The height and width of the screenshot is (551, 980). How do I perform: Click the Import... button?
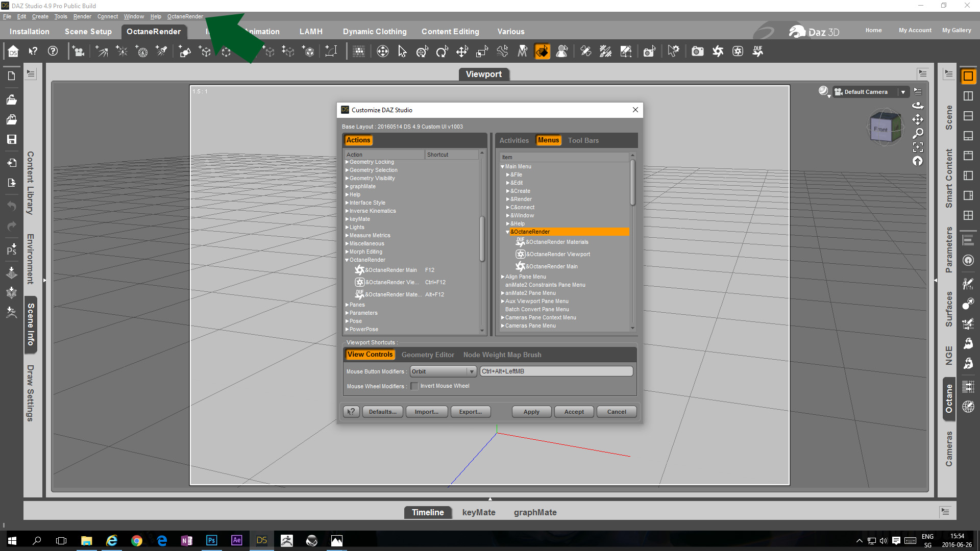[427, 412]
